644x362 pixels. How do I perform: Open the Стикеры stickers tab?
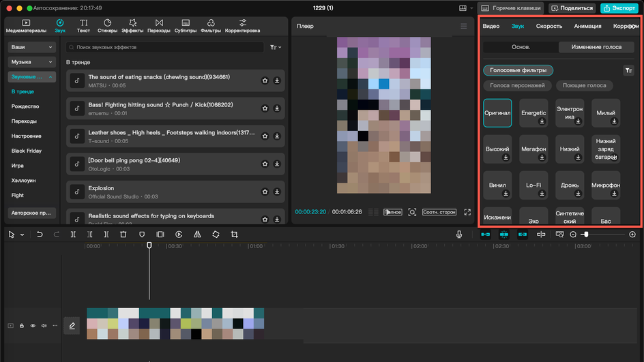(107, 26)
